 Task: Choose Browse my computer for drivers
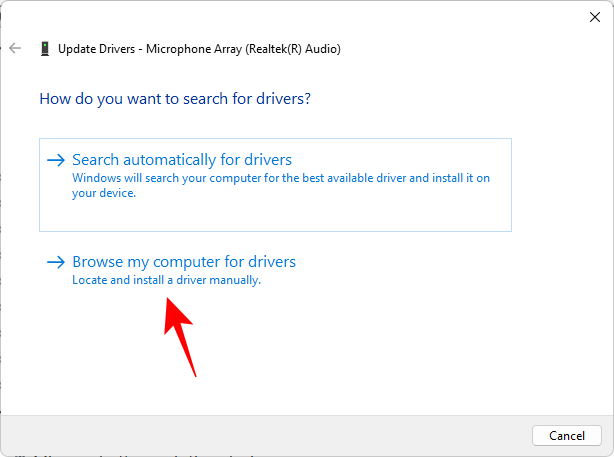point(184,262)
